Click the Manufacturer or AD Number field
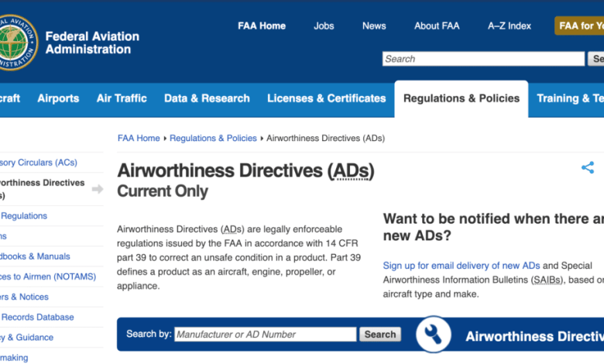This screenshot has width=604, height=364. coord(266,335)
